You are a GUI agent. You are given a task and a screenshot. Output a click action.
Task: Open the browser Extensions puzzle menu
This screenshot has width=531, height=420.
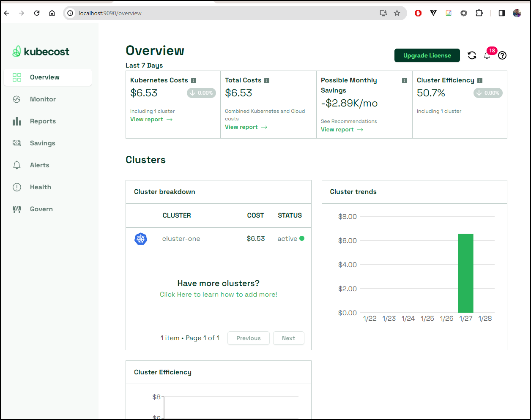tap(479, 13)
